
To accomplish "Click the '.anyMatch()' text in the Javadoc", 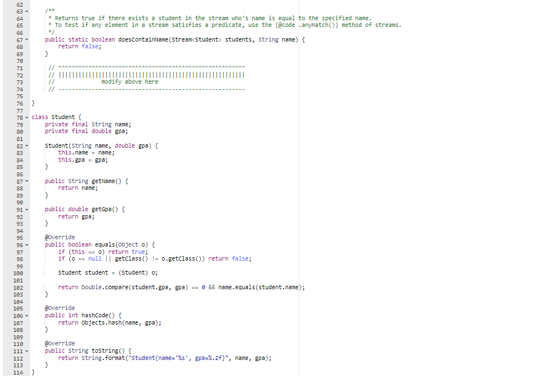I will click(318, 25).
